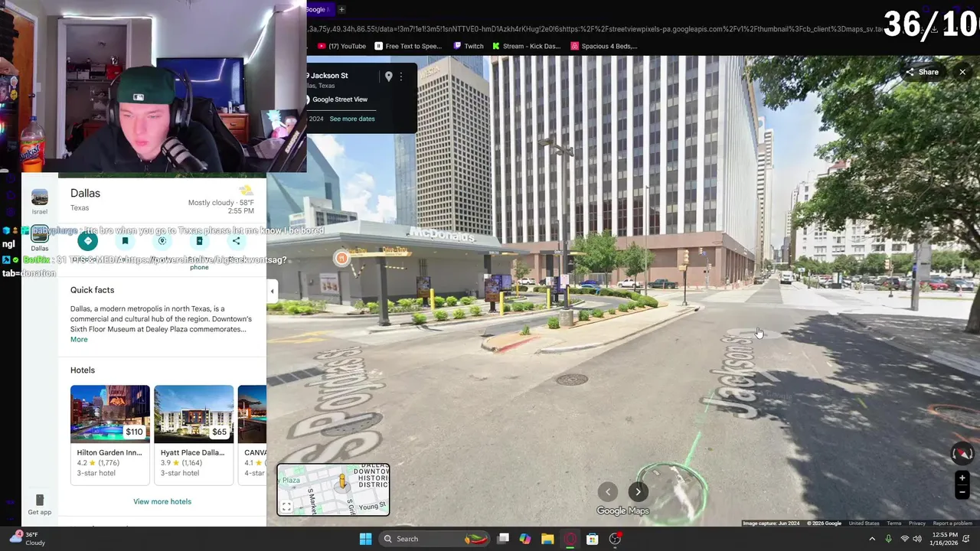Open the Israel recent place in the sidebar
The image size is (980, 551).
tap(40, 202)
